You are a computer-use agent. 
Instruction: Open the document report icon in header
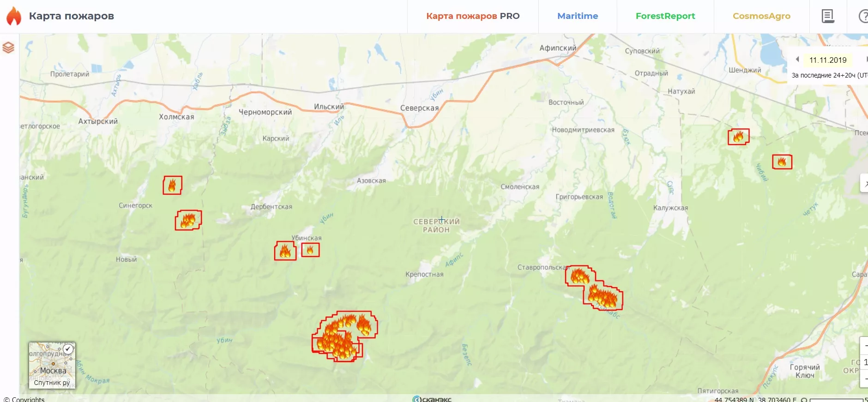pos(827,16)
